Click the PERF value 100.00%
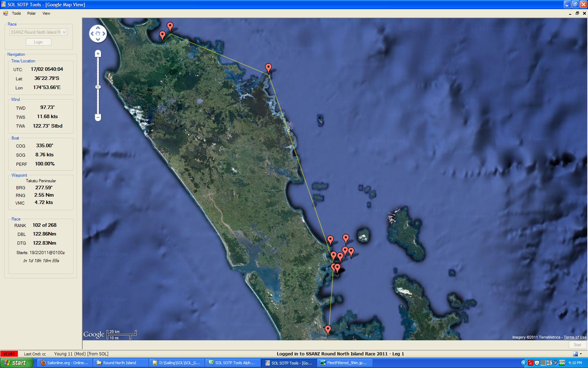 tap(44, 164)
